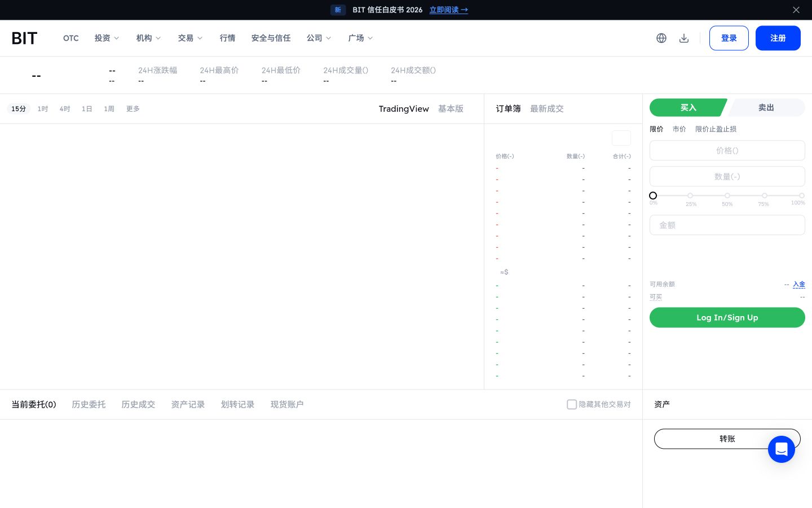Screen dimensions: 812x508
Task: Open the language globe selector
Action: point(661,38)
